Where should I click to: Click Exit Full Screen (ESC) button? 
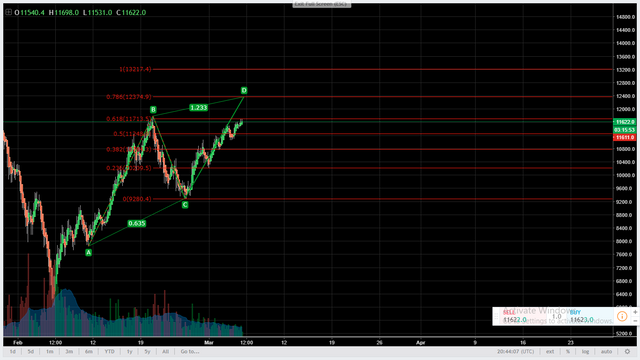click(322, 4)
